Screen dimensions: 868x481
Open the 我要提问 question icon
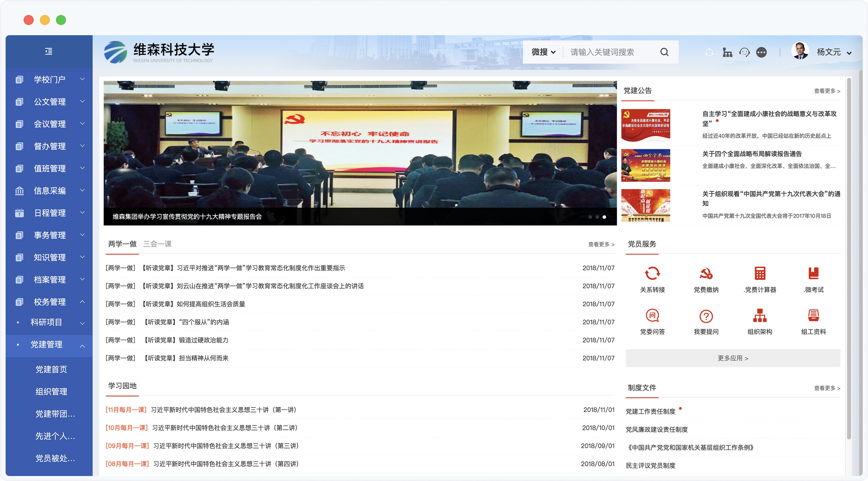click(706, 316)
